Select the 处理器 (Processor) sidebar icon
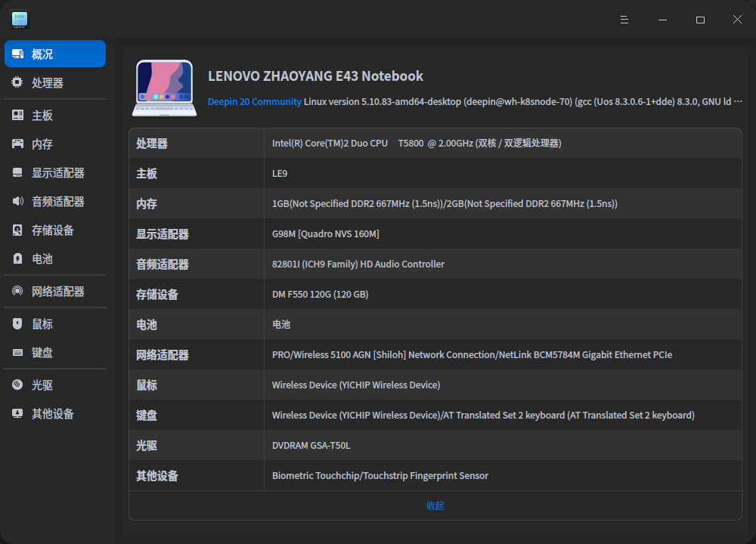This screenshot has width=756, height=544. pyautogui.click(x=17, y=82)
